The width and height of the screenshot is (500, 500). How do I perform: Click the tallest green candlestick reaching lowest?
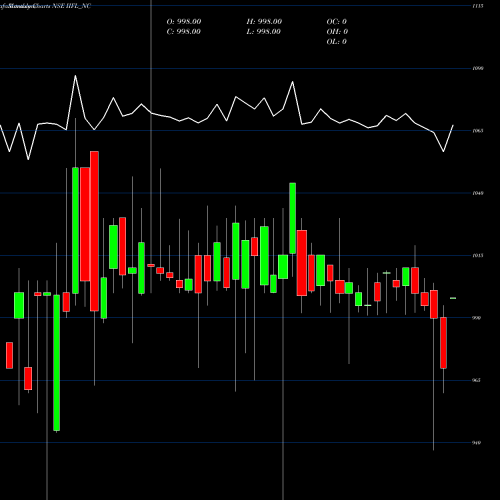[57, 363]
